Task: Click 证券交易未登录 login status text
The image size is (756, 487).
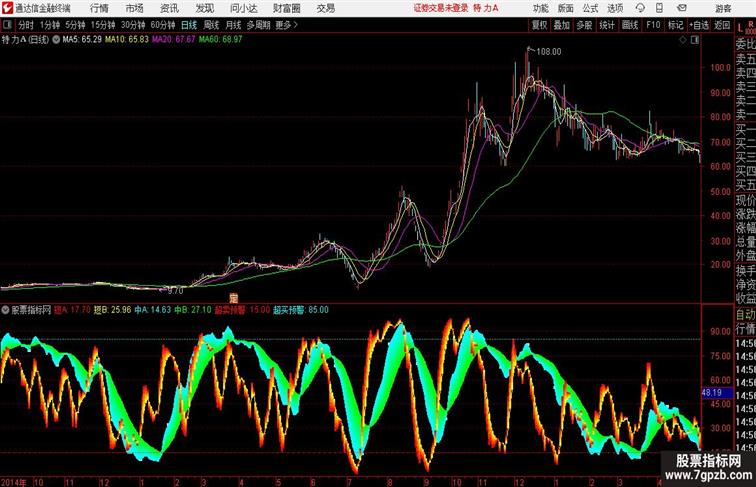Action: 441,8
